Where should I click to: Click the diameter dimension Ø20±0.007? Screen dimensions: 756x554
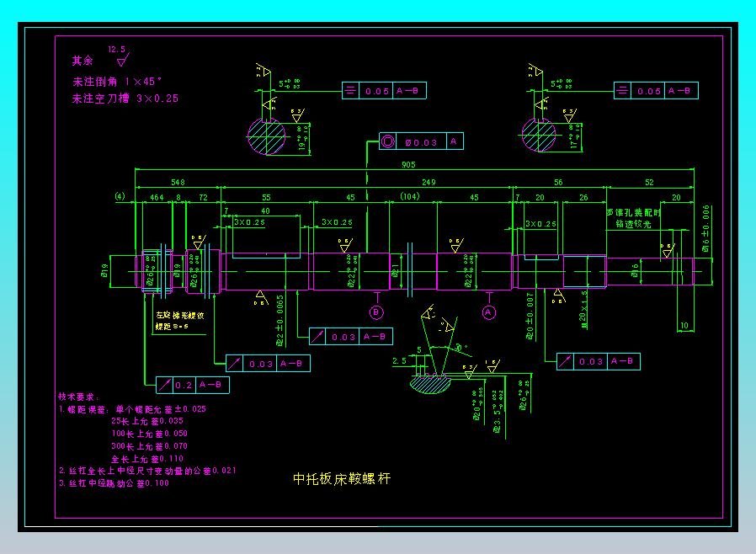530,316
